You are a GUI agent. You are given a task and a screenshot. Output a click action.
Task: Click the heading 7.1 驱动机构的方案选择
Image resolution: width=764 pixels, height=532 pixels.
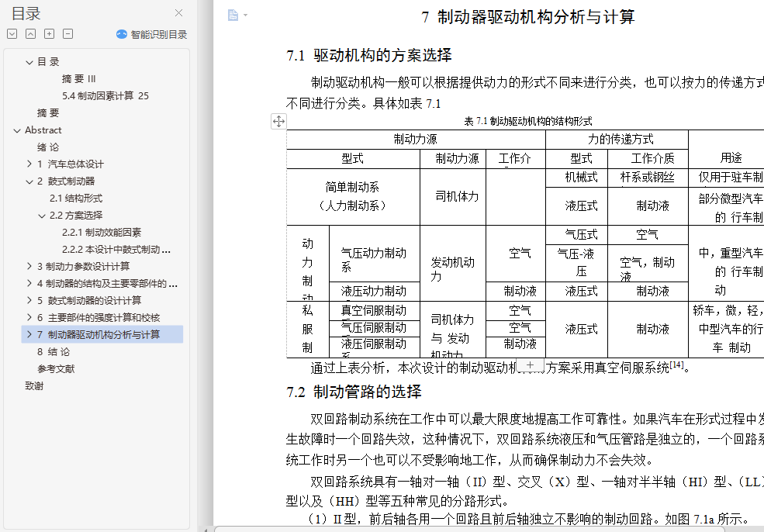click(369, 55)
